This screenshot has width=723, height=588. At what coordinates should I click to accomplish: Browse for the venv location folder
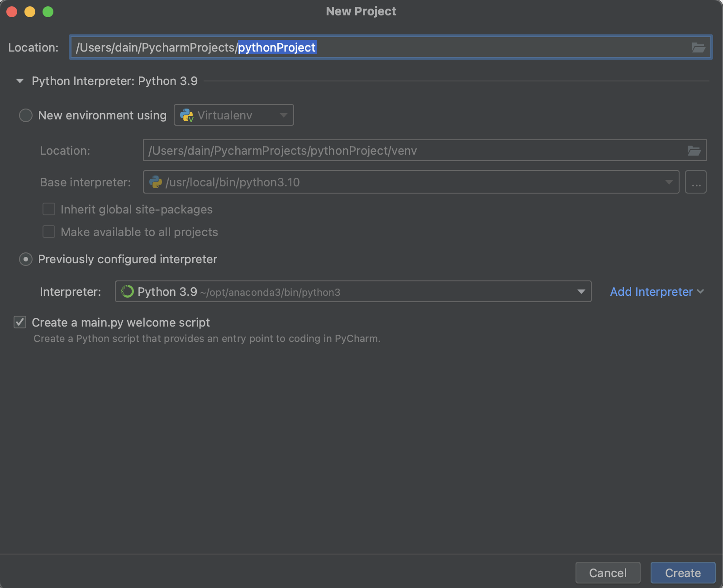pos(694,151)
